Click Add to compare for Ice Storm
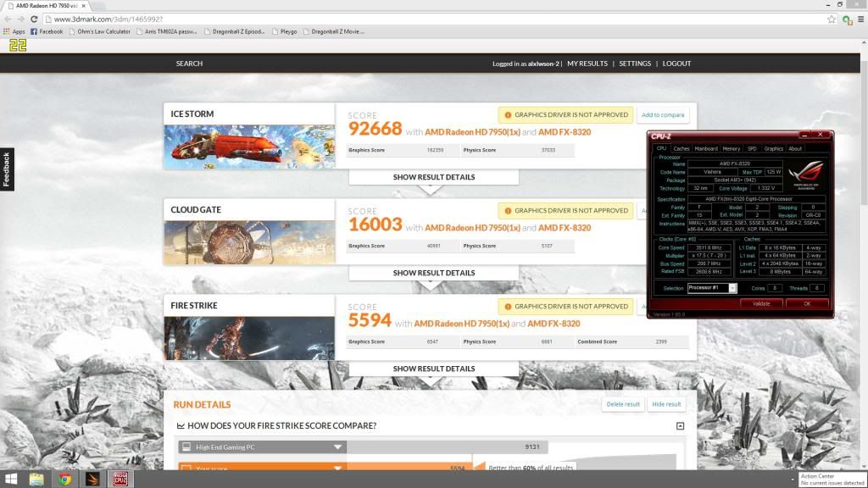 pyautogui.click(x=663, y=115)
